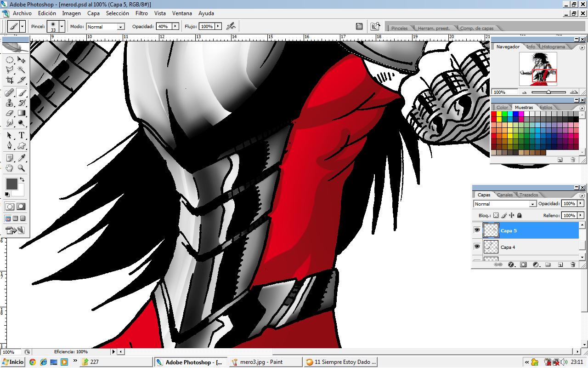Add a layer style (fx) icon
588x368 pixels.
pos(511,264)
